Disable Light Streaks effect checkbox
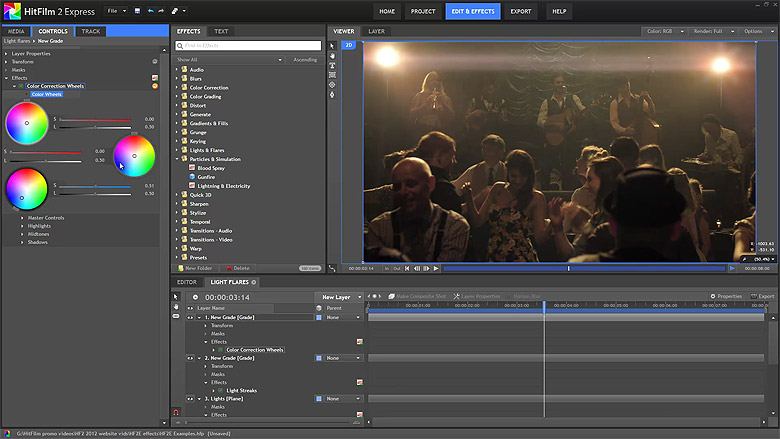Image resolution: width=780 pixels, height=439 pixels. coord(220,391)
